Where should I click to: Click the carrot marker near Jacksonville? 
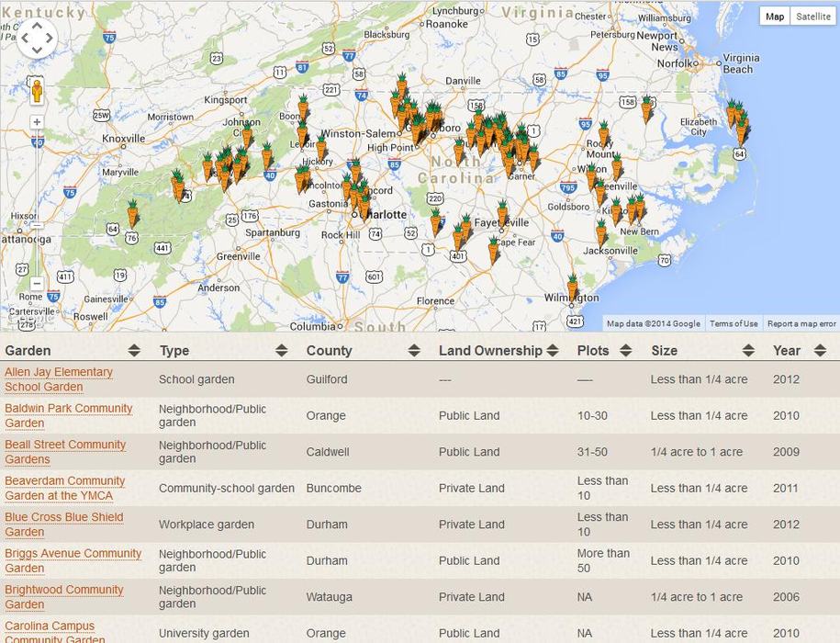601,231
